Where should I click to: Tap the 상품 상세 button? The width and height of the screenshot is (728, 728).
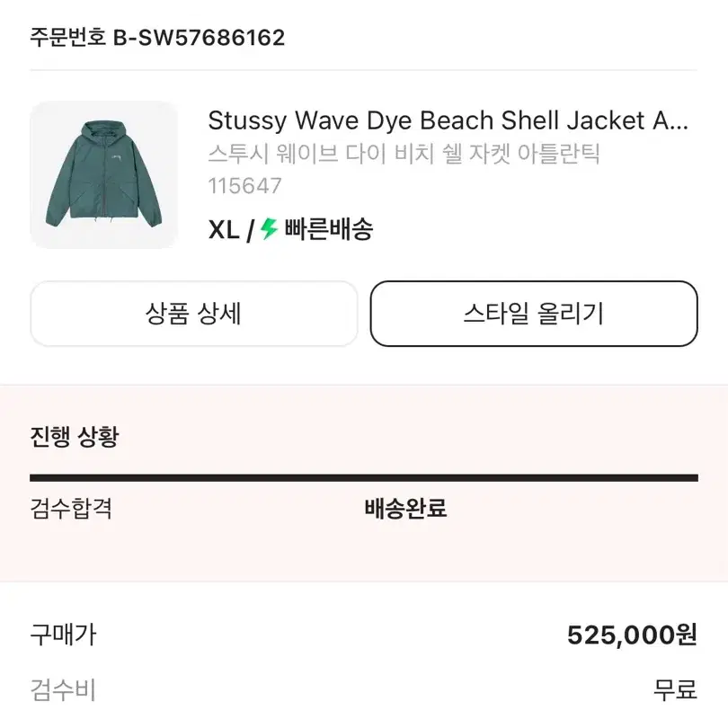pos(194,314)
